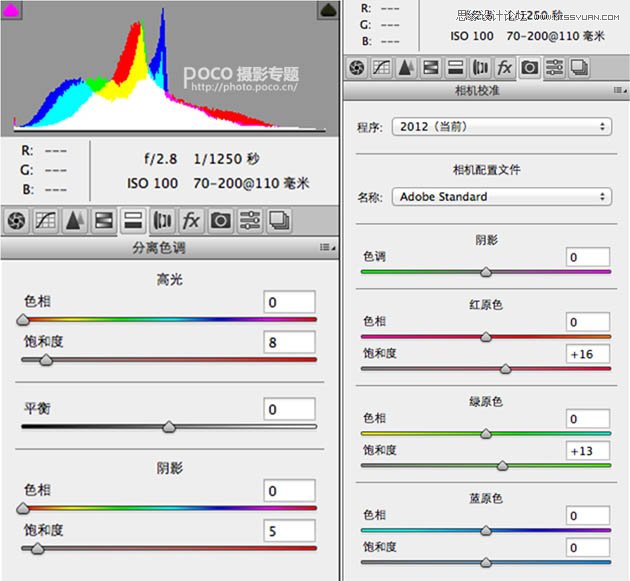This screenshot has width=630, height=581.
Task: Open Tone Curve tab in left panel
Action: click(x=45, y=220)
